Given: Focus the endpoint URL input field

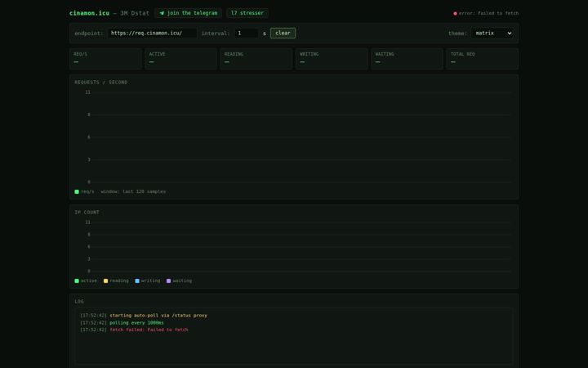Looking at the screenshot, I should pos(152,33).
